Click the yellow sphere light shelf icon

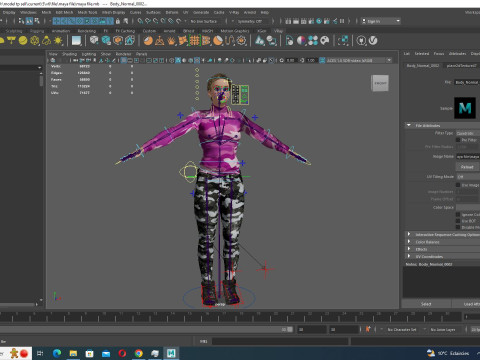[23, 41]
